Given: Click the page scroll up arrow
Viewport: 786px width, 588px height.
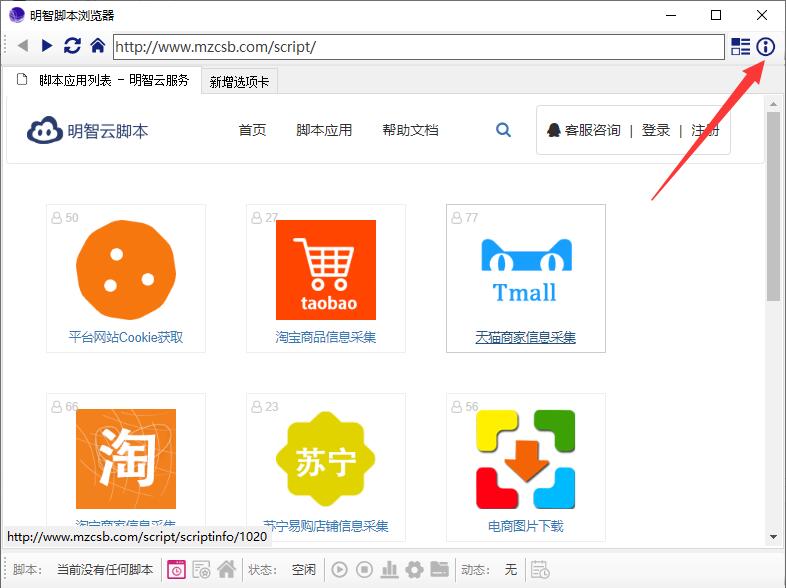Looking at the screenshot, I should click(x=773, y=104).
